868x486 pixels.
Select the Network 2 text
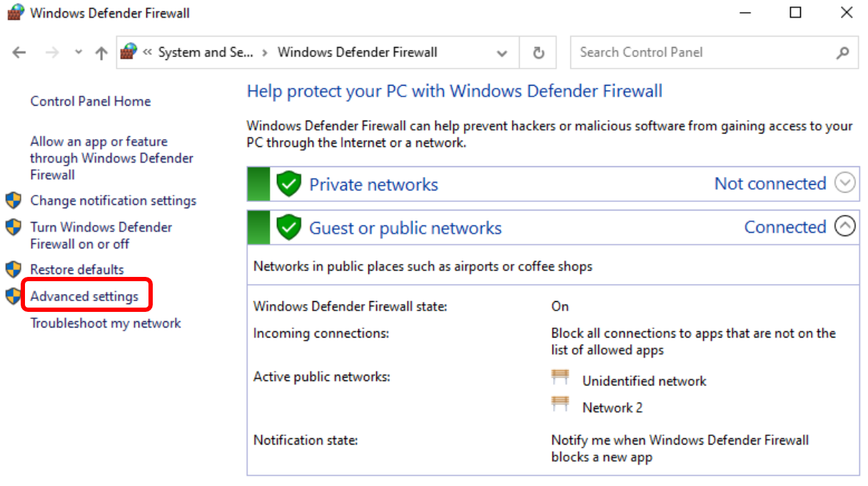click(612, 407)
